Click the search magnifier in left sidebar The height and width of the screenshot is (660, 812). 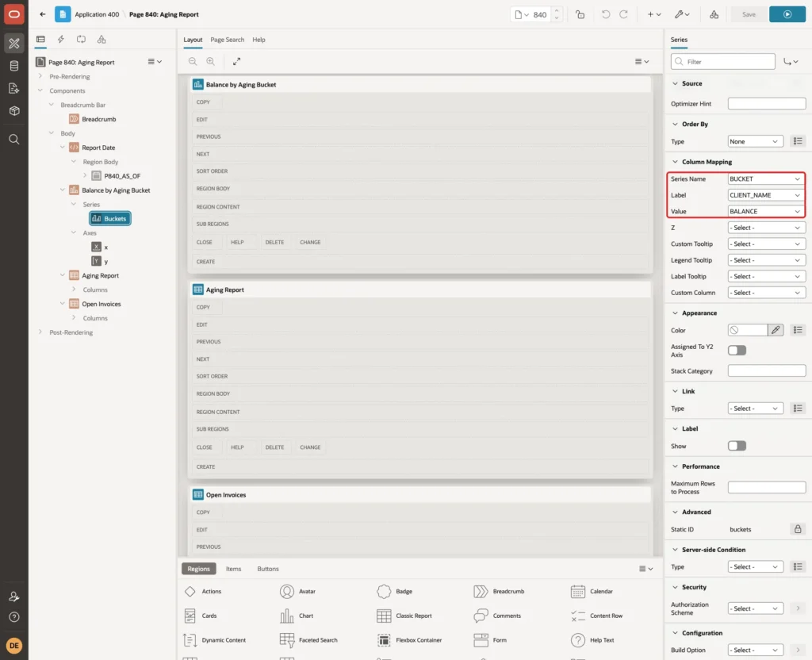click(x=14, y=140)
